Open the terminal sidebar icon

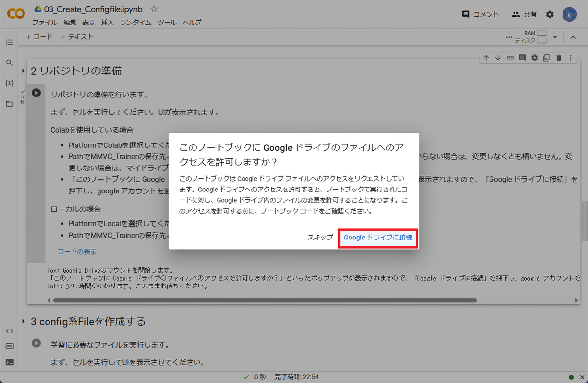click(9, 362)
